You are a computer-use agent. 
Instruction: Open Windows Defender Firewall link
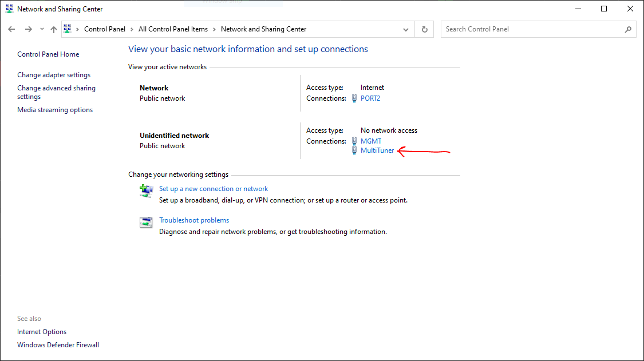[58, 345]
